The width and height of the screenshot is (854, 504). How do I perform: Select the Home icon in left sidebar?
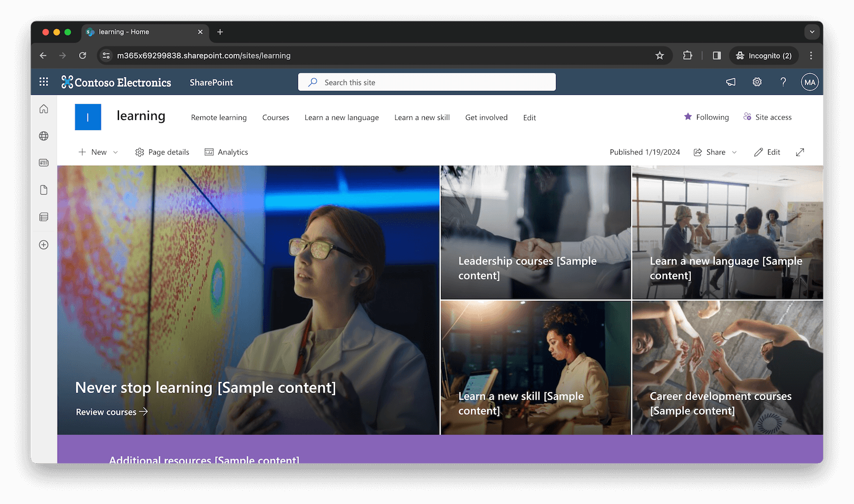point(43,108)
